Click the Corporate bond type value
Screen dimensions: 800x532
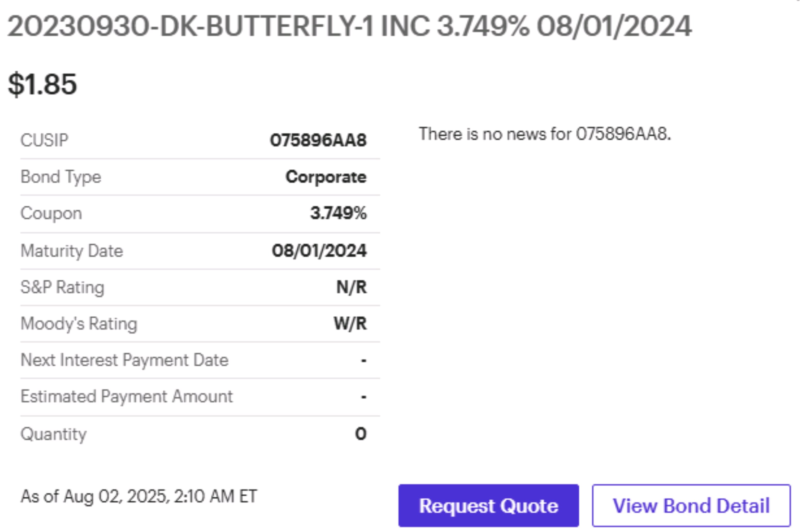(x=326, y=177)
